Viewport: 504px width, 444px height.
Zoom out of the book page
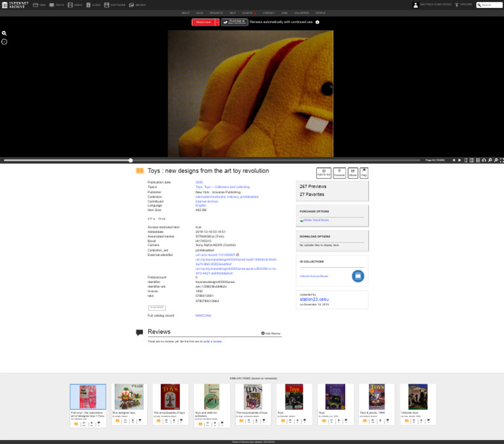[x=490, y=160]
